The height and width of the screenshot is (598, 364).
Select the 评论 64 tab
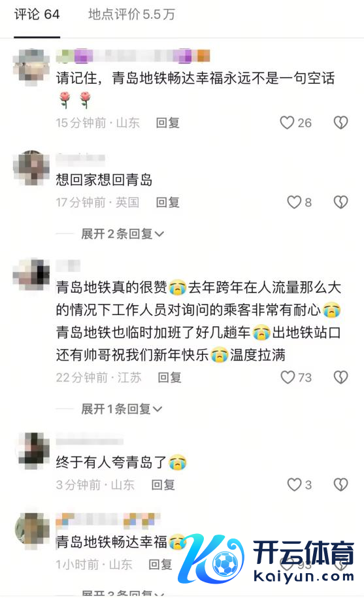(37, 14)
